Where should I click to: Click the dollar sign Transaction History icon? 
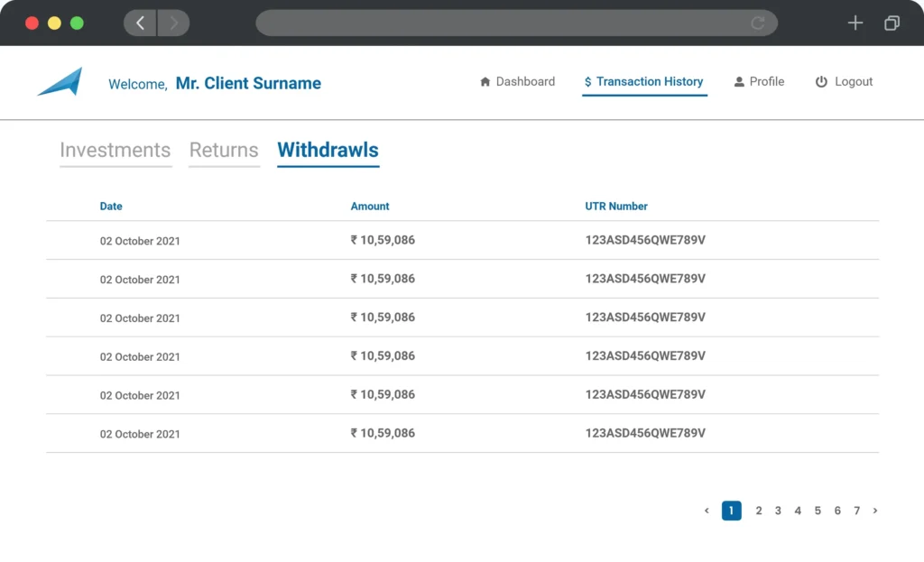click(x=587, y=82)
